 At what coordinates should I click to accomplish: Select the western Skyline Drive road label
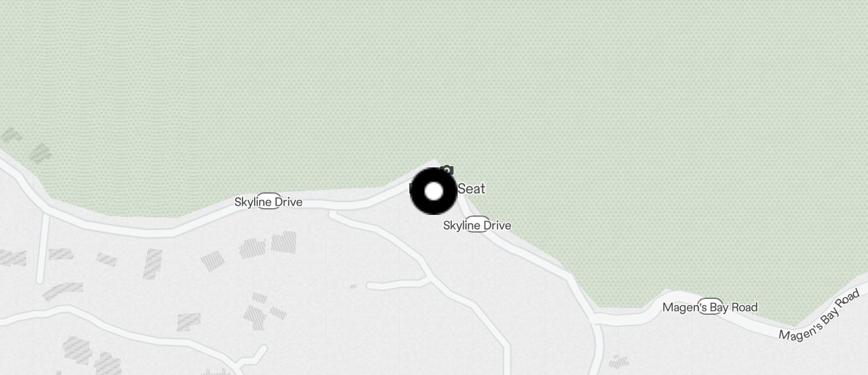point(268,202)
